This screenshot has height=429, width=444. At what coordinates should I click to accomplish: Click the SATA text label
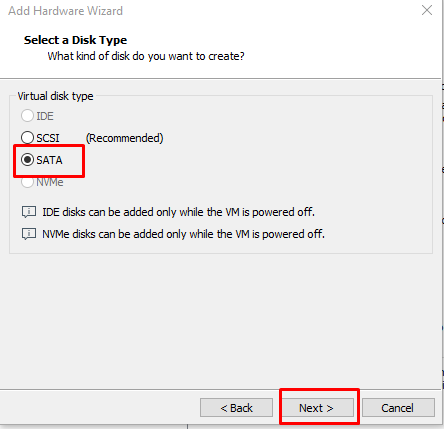coord(49,160)
